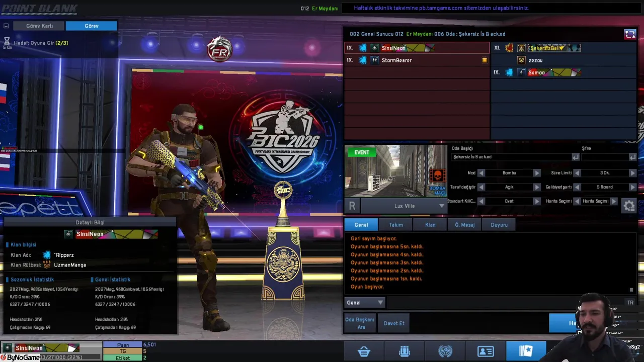Switch to the Klan chat tab
644x362 pixels.
(x=430, y=225)
